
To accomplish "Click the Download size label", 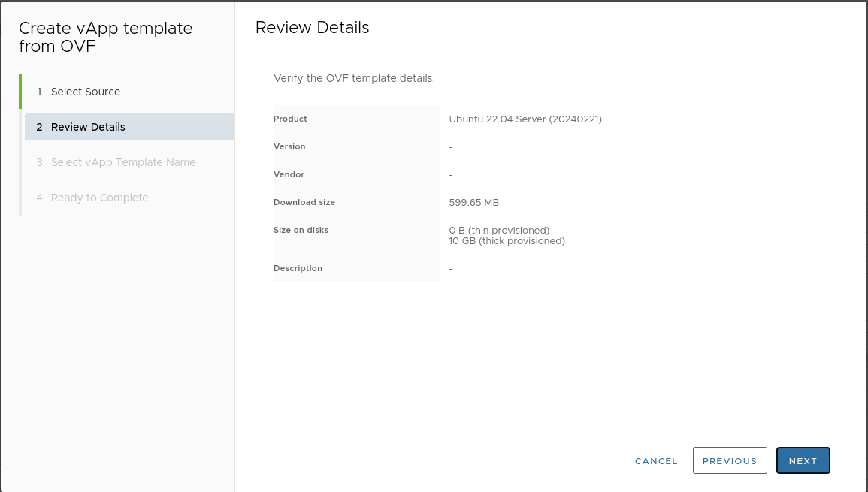I will tap(304, 202).
